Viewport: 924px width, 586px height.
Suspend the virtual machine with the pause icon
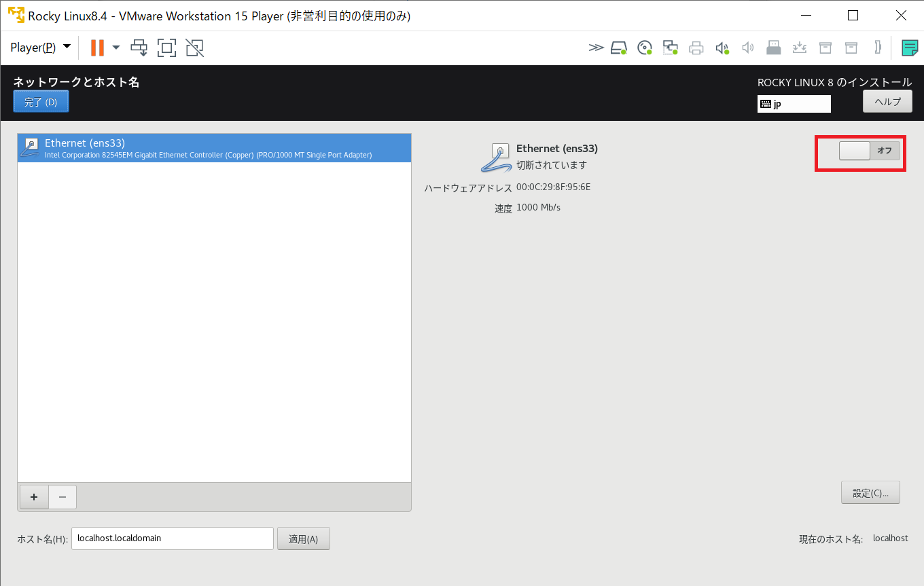point(97,48)
